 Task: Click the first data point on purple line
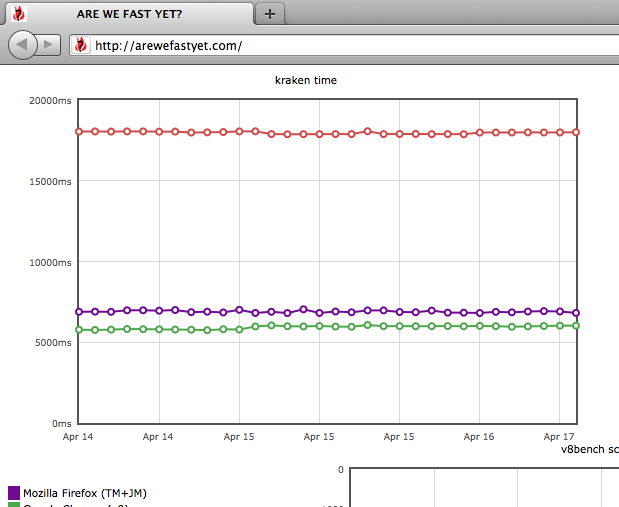point(79,312)
